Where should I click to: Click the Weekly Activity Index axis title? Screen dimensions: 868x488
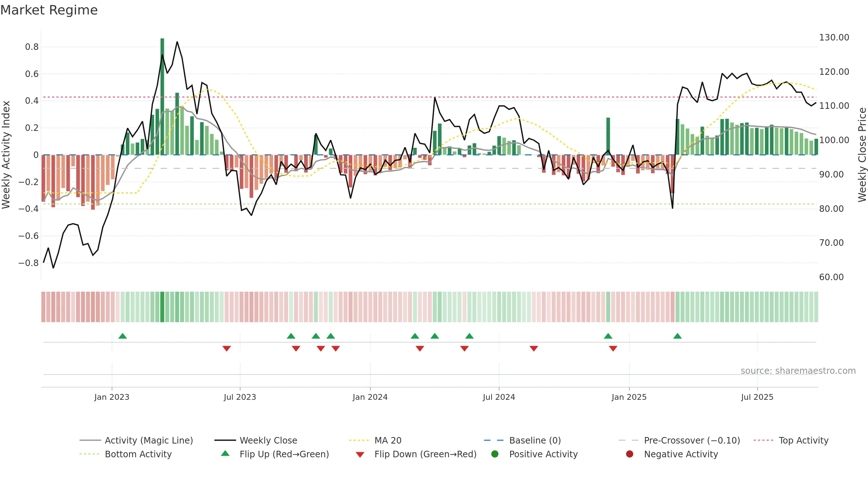pyautogui.click(x=6, y=155)
